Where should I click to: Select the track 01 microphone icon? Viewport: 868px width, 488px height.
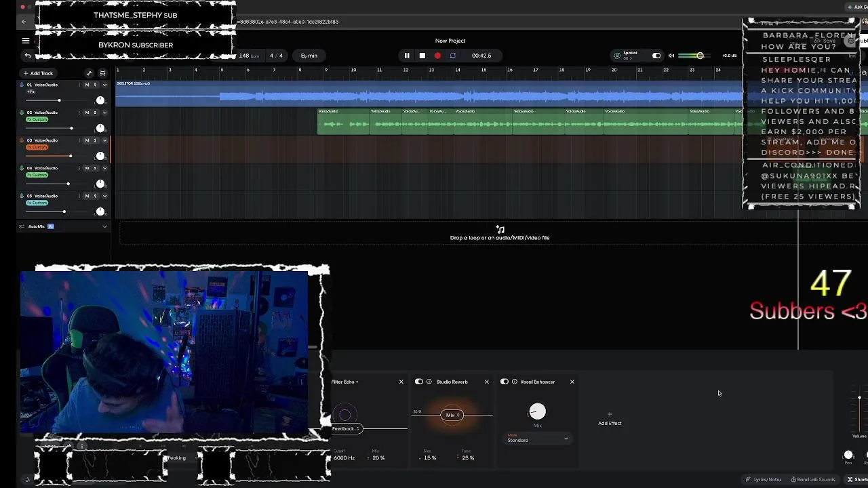(22, 85)
